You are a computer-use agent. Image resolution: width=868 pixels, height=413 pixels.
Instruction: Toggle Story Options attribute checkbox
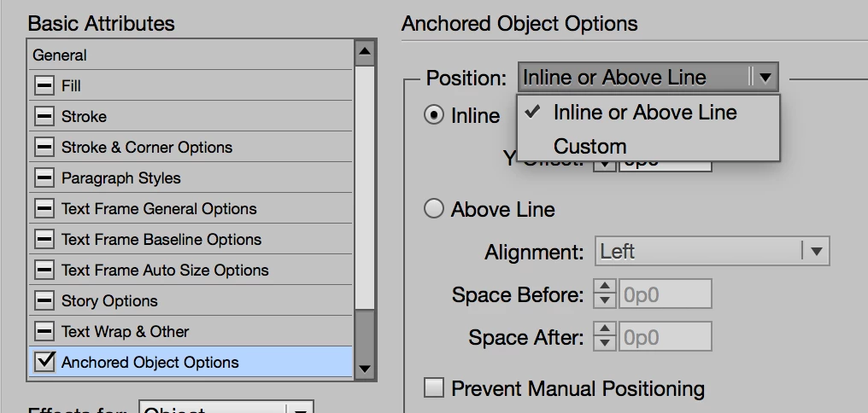(44, 301)
